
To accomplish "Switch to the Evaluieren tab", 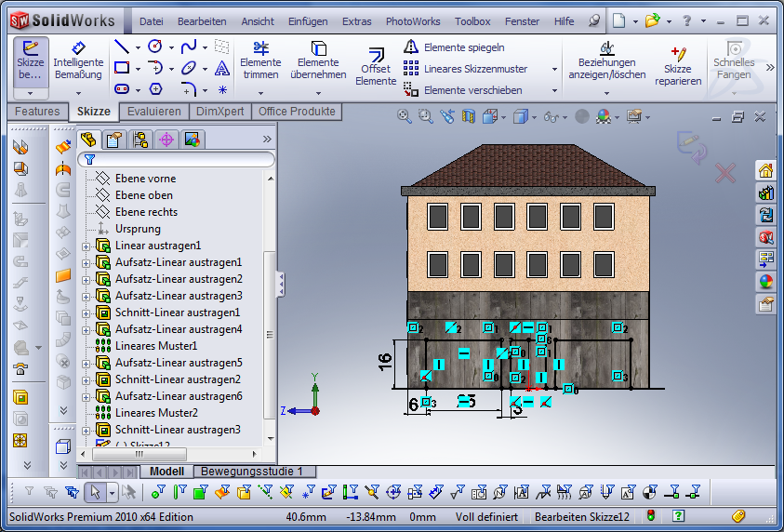I will (x=154, y=112).
